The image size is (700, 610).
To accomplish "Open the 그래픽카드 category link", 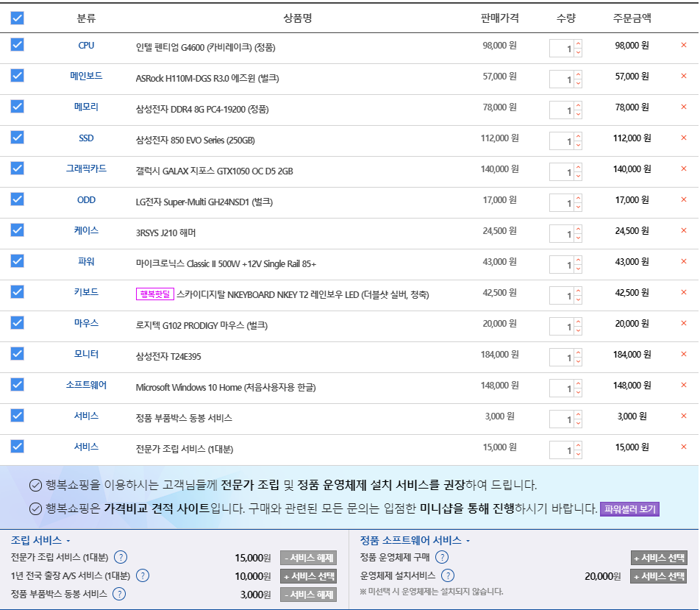I will coord(86,169).
